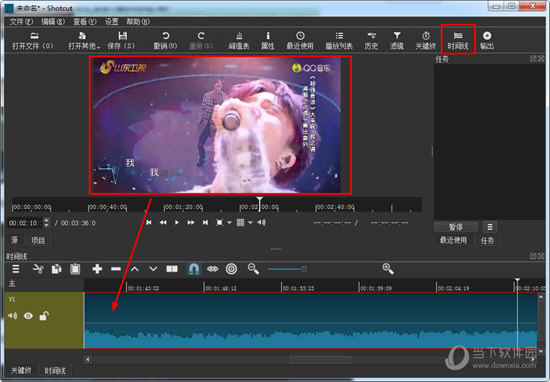Toggle scrub while dragging eye icon
The image size is (550, 382).
213,269
